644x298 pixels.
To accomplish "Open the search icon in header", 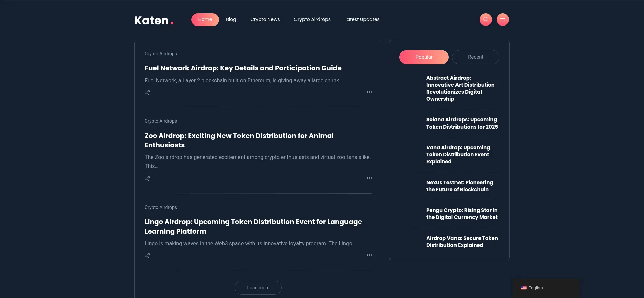I will pos(486,19).
